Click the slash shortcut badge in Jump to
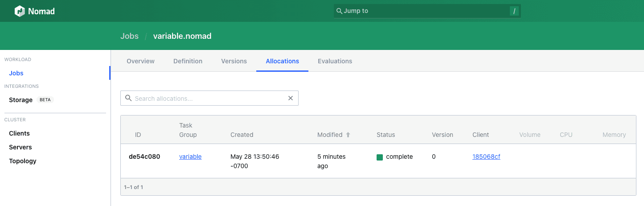 (x=514, y=11)
